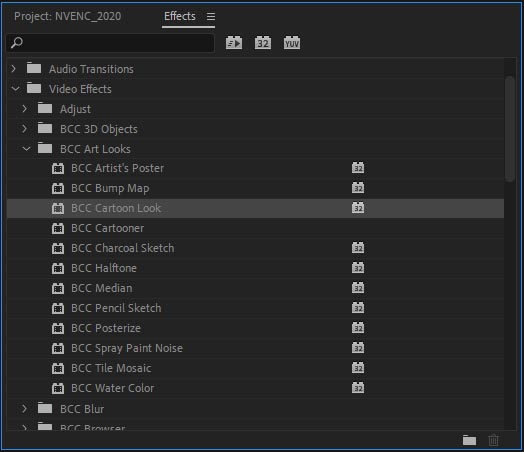The width and height of the screenshot is (524, 452).
Task: Open the Effects panel menu icon
Action: (x=211, y=16)
